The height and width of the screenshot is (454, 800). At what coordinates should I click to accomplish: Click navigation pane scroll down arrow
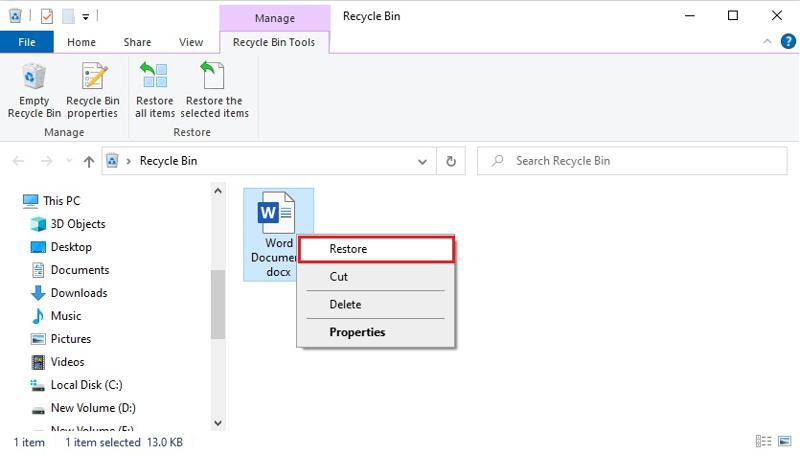click(x=218, y=423)
